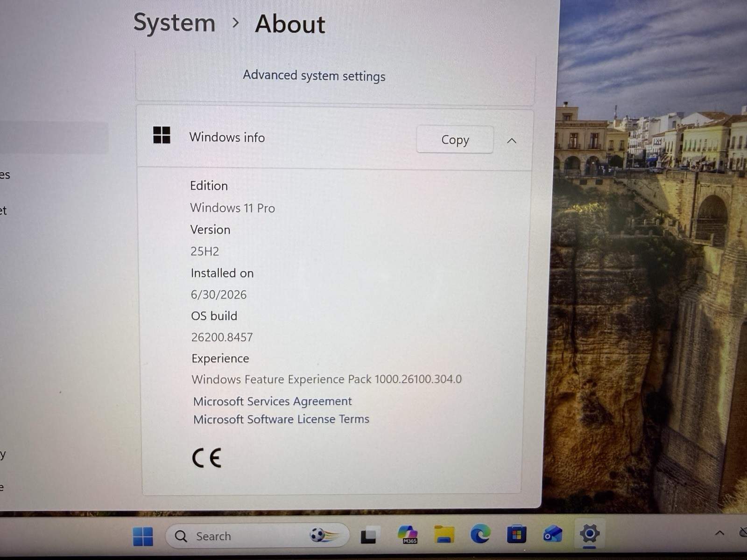747x560 pixels.
Task: Click the 'OS build' label
Action: (214, 316)
